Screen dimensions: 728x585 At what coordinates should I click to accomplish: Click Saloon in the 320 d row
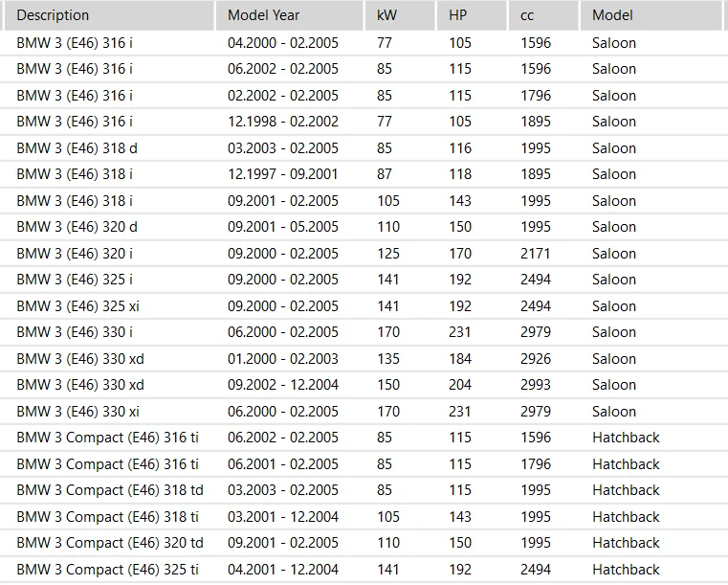[x=614, y=227]
